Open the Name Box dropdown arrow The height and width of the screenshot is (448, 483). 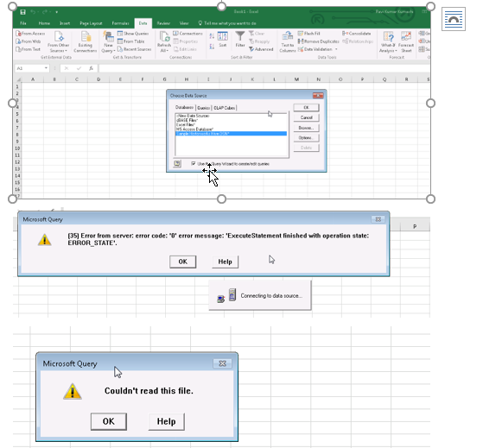46,68
